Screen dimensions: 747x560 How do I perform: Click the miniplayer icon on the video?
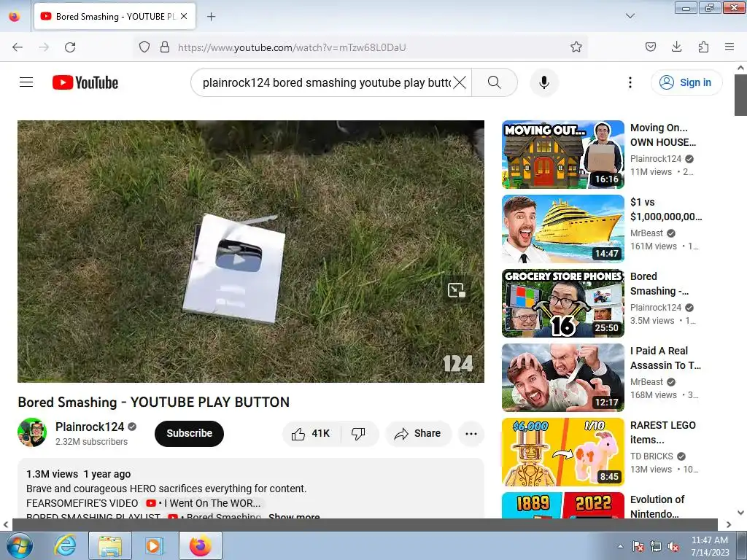point(457,290)
